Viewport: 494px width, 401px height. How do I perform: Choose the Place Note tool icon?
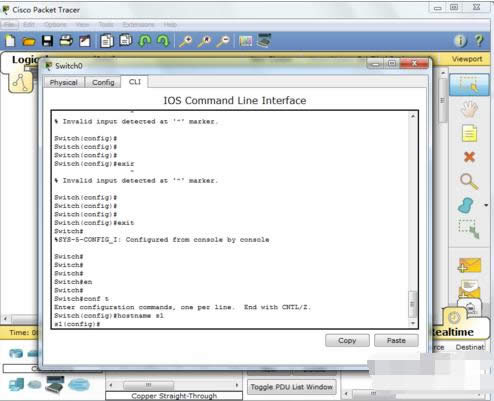click(x=469, y=133)
